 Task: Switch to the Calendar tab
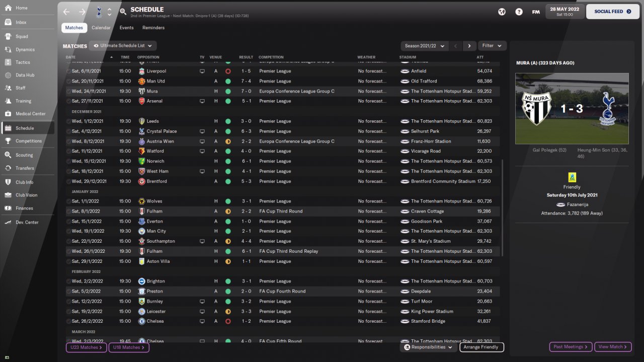click(101, 28)
